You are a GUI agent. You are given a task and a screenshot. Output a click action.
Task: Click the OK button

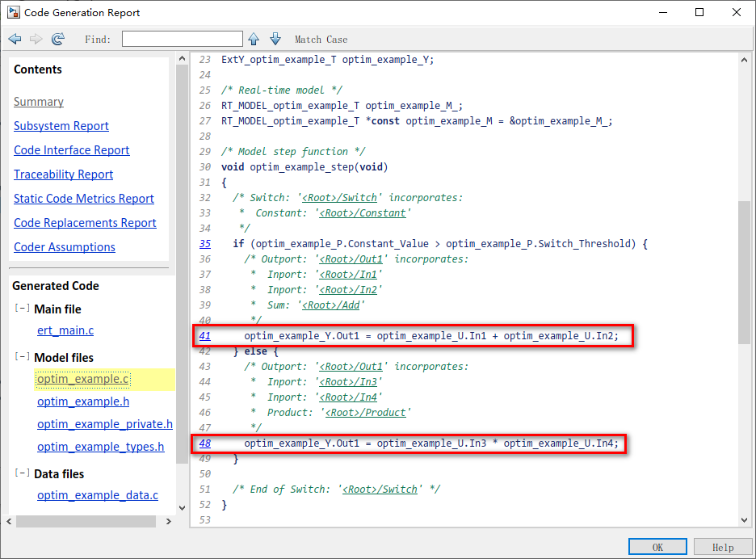pyautogui.click(x=657, y=547)
